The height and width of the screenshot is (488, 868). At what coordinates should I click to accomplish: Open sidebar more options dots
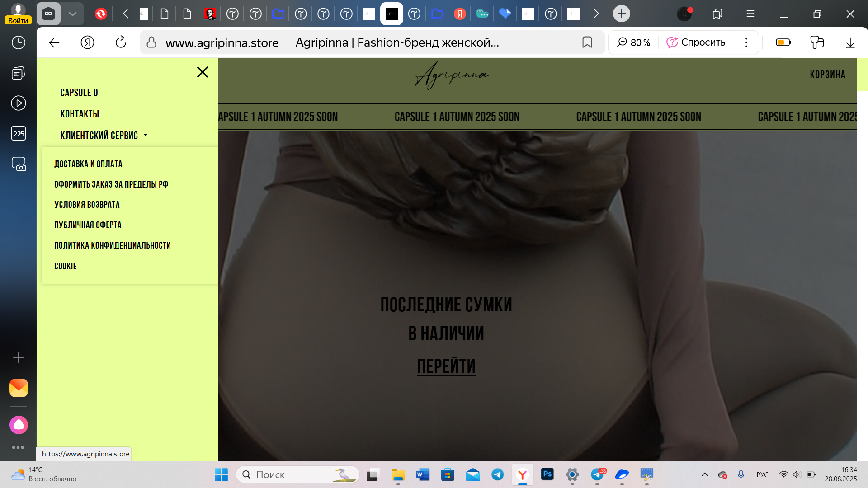tap(18, 447)
